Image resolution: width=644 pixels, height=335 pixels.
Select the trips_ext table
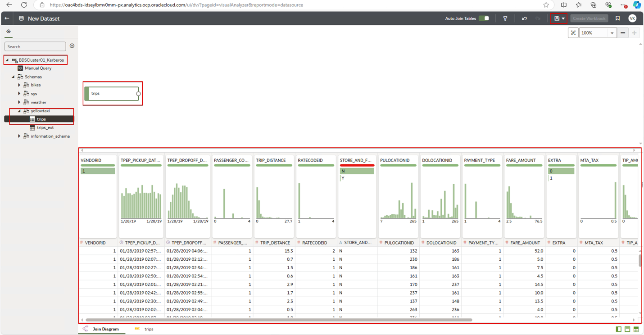tap(45, 128)
